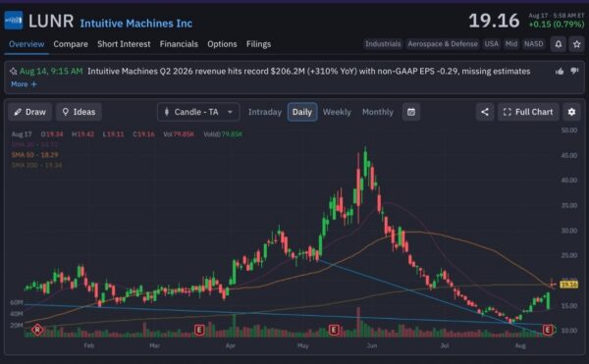Viewport: 589px width, 364px height.
Task: Open the Ideas button
Action: (x=79, y=112)
